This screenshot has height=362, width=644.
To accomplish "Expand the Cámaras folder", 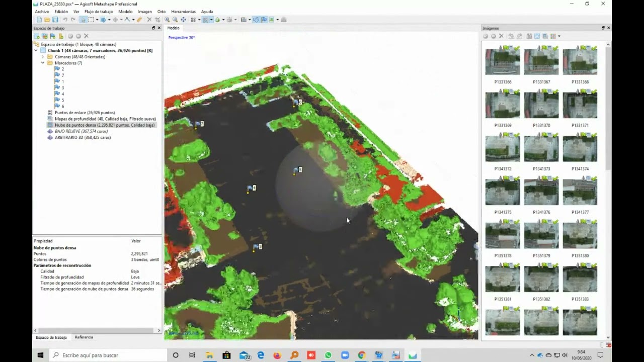I will pyautogui.click(x=43, y=57).
